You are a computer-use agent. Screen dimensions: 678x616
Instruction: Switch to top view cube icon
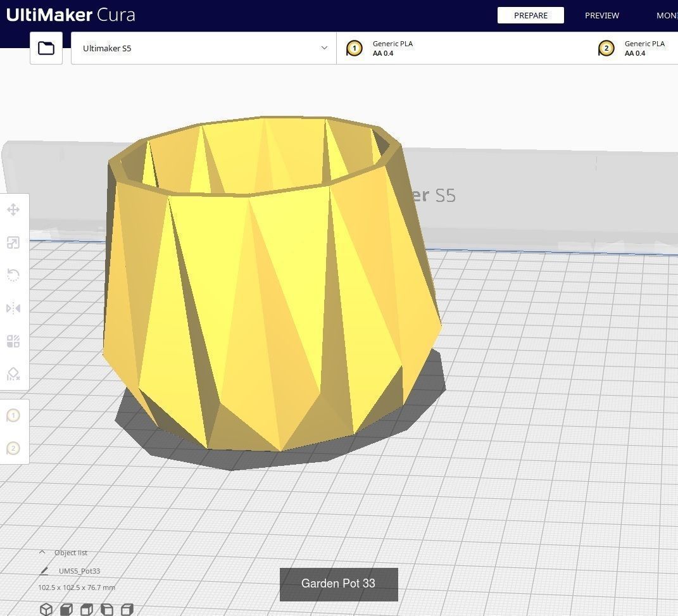tap(87, 609)
